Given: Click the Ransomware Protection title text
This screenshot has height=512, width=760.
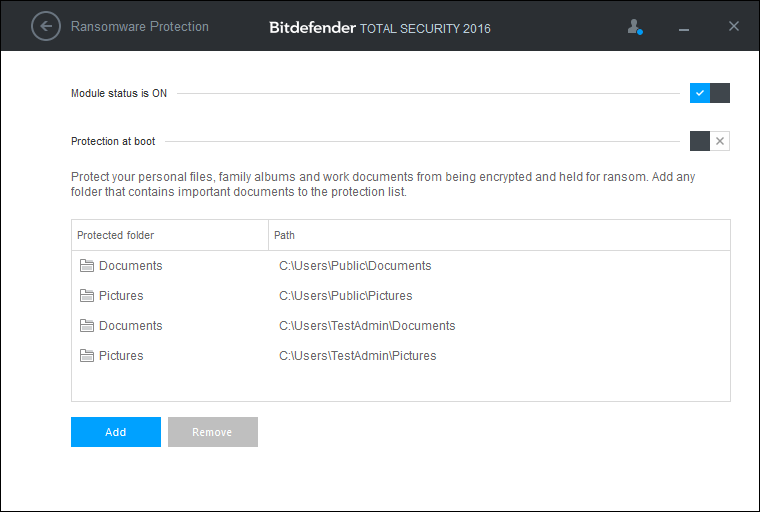Looking at the screenshot, I should 140,27.
